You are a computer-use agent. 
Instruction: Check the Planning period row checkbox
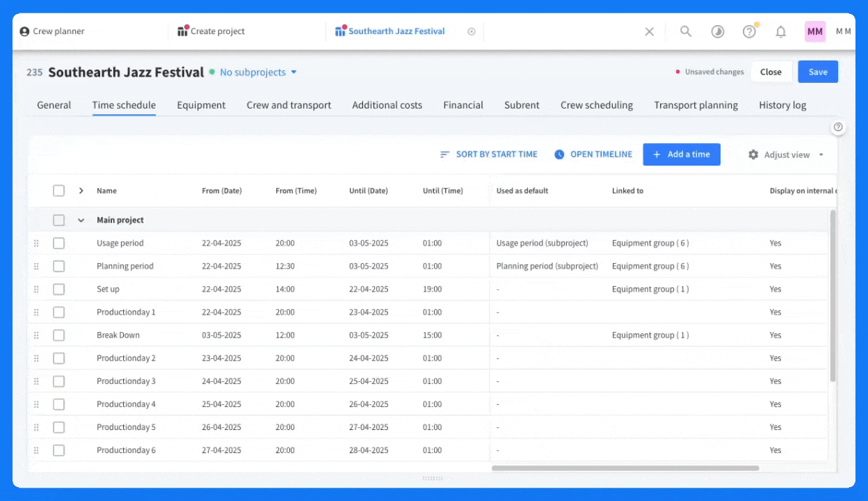(58, 266)
